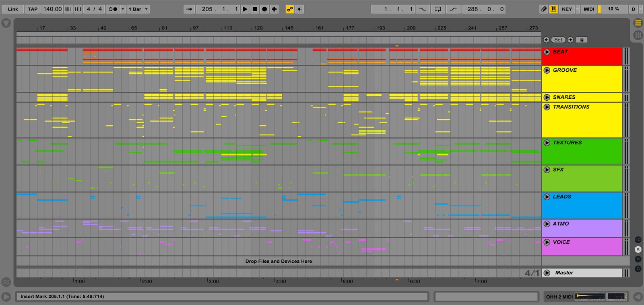Start playback with the Play button
The image size is (644, 305).
[245, 9]
